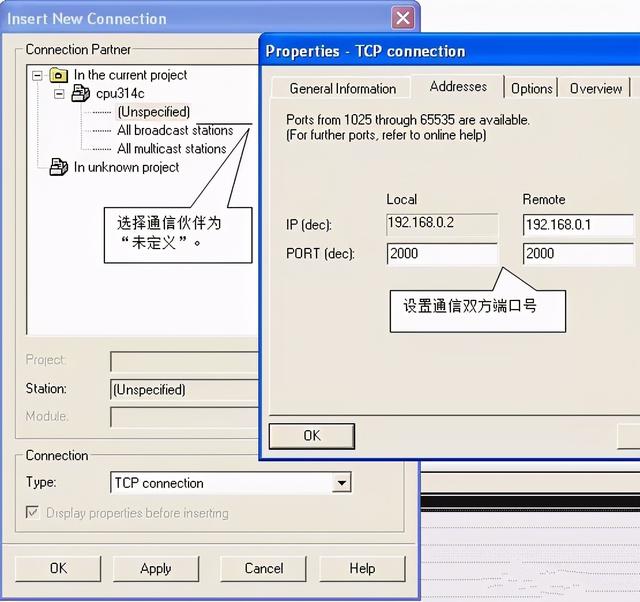Click the Local PORT input field
The image size is (640, 602).
coord(441,254)
